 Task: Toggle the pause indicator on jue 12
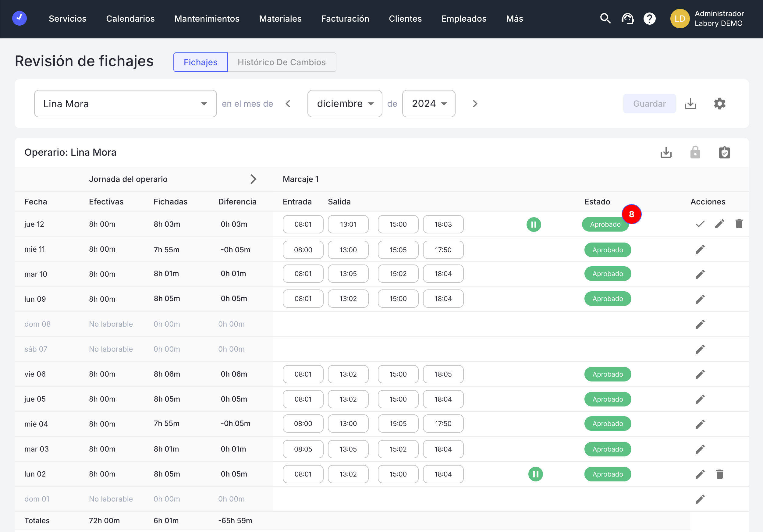pyautogui.click(x=534, y=225)
